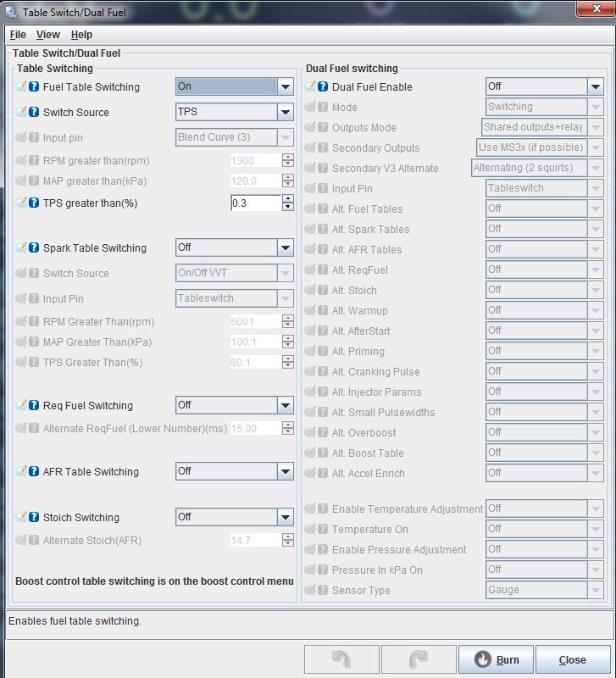This screenshot has height=678, width=616.
Task: Click the pencil note icon beside Fuel Table Switching
Action: click(x=21, y=86)
